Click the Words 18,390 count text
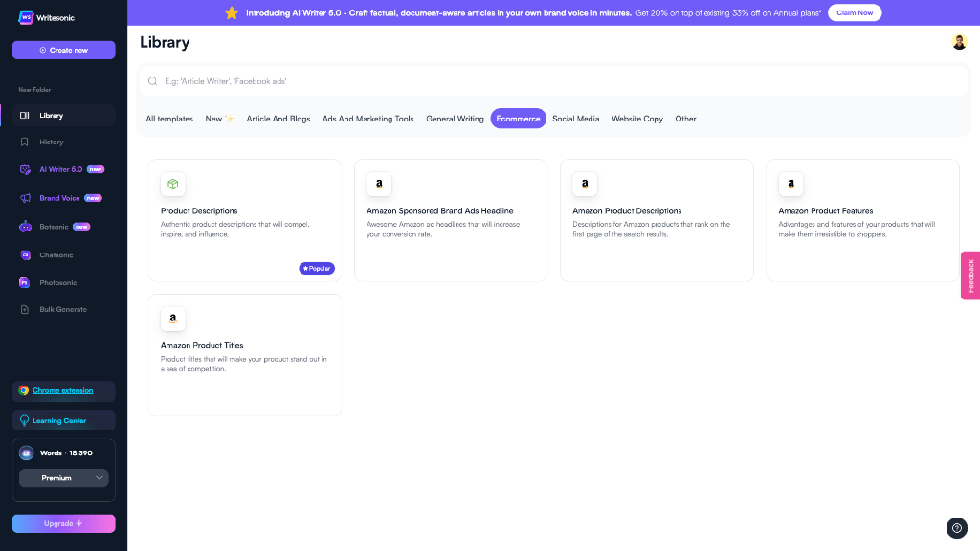980x551 pixels. [x=66, y=452]
